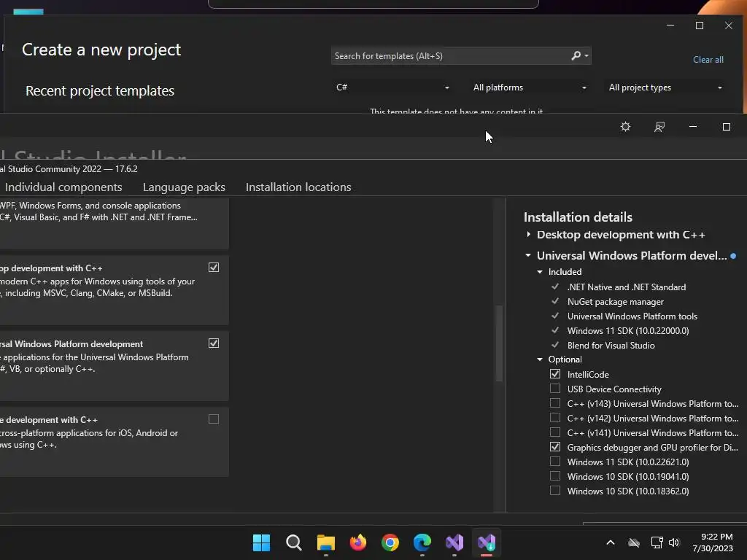Image resolution: width=747 pixels, height=560 pixels.
Task: Open the All platforms filter dropdown
Action: (530, 87)
